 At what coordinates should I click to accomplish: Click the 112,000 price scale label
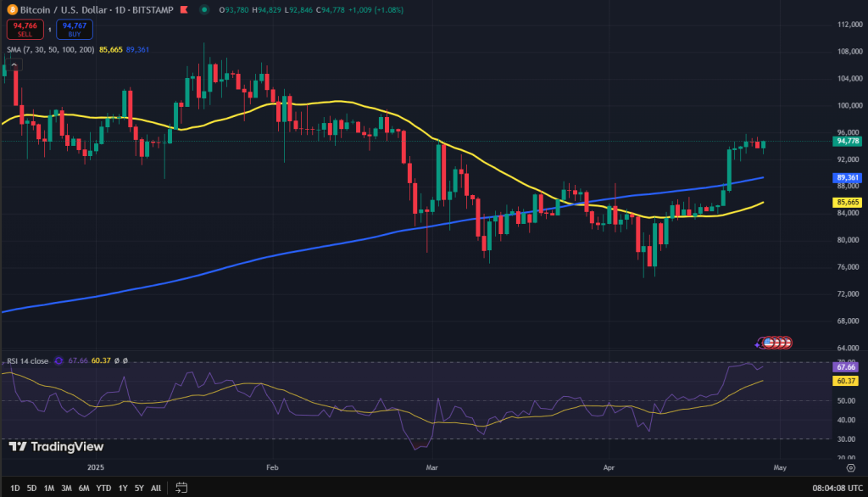coord(849,25)
